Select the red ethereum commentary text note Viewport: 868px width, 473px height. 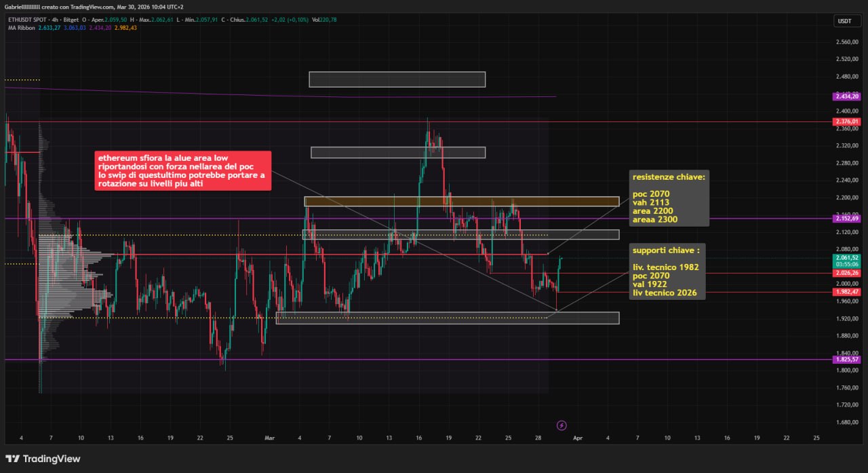pyautogui.click(x=183, y=171)
